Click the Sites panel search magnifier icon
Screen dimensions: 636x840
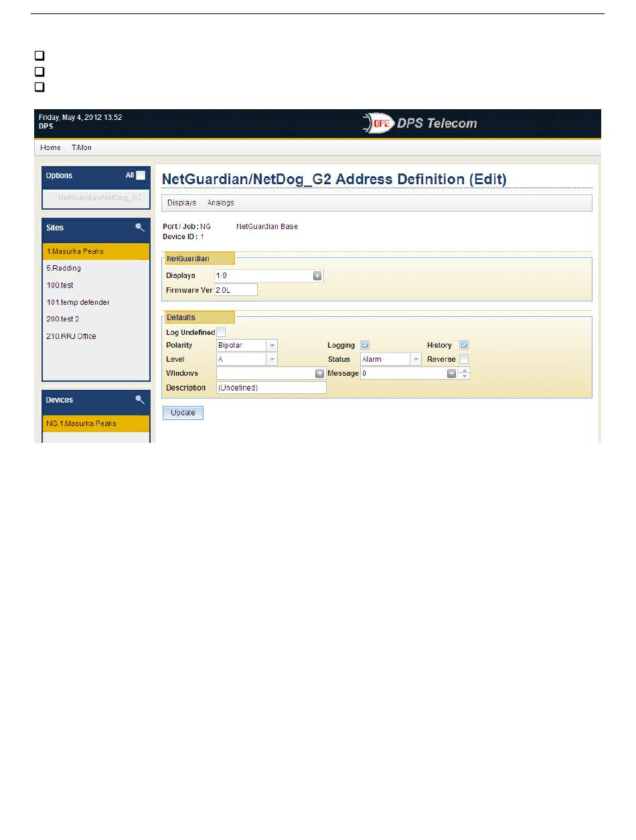140,228
